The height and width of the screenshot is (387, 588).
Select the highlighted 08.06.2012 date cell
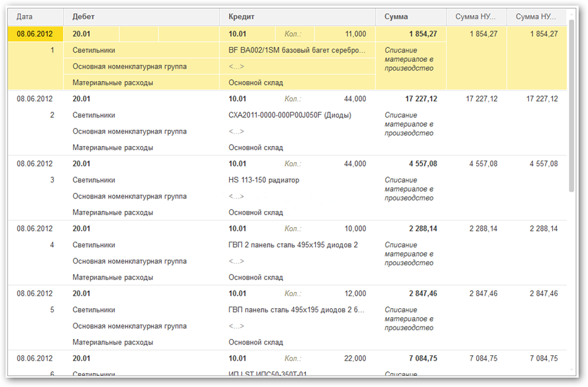pos(35,34)
